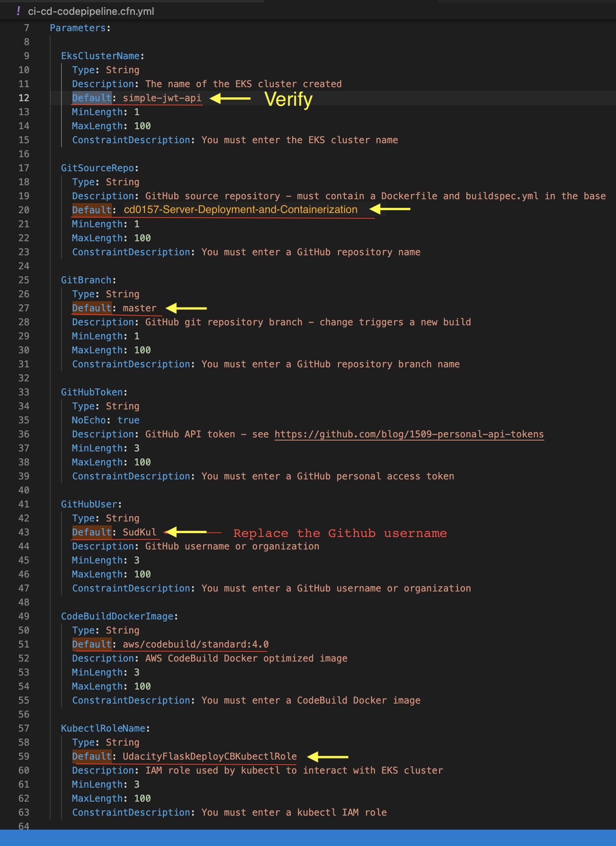Click the master default branch value

tap(140, 308)
